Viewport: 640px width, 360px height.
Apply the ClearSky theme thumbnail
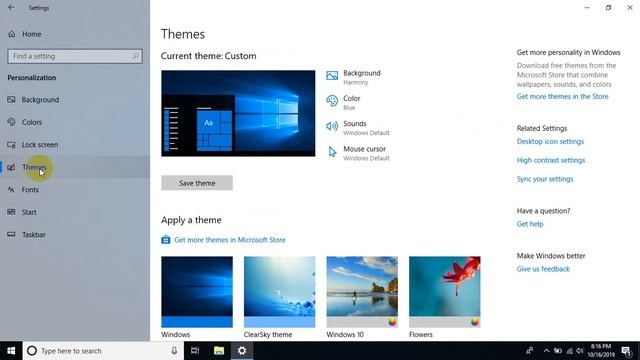279,291
